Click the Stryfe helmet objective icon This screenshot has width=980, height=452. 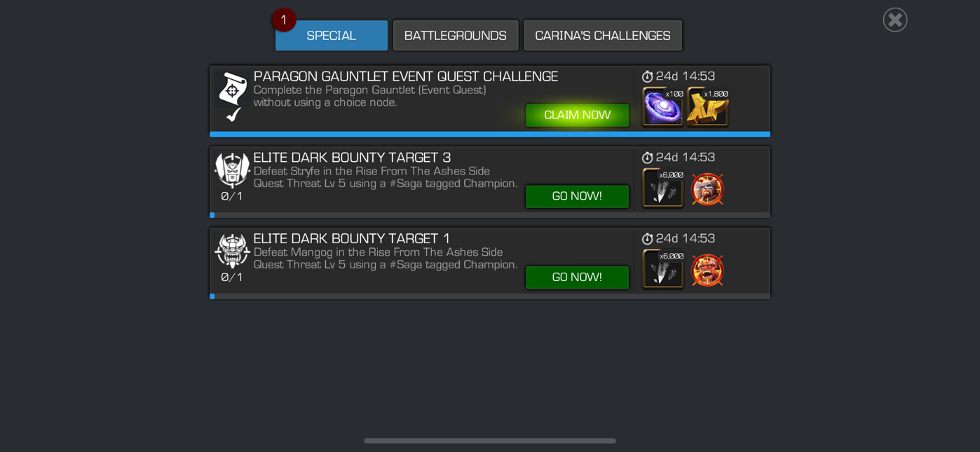tap(232, 170)
